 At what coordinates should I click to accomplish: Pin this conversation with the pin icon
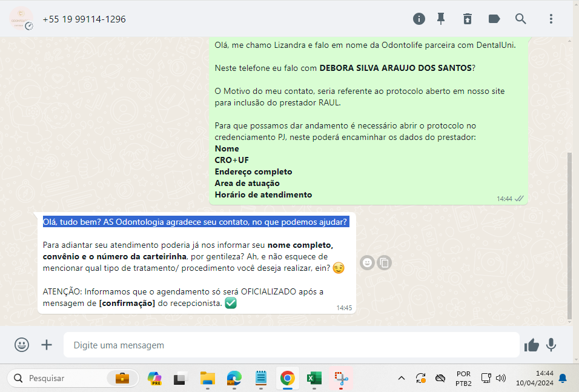[441, 19]
